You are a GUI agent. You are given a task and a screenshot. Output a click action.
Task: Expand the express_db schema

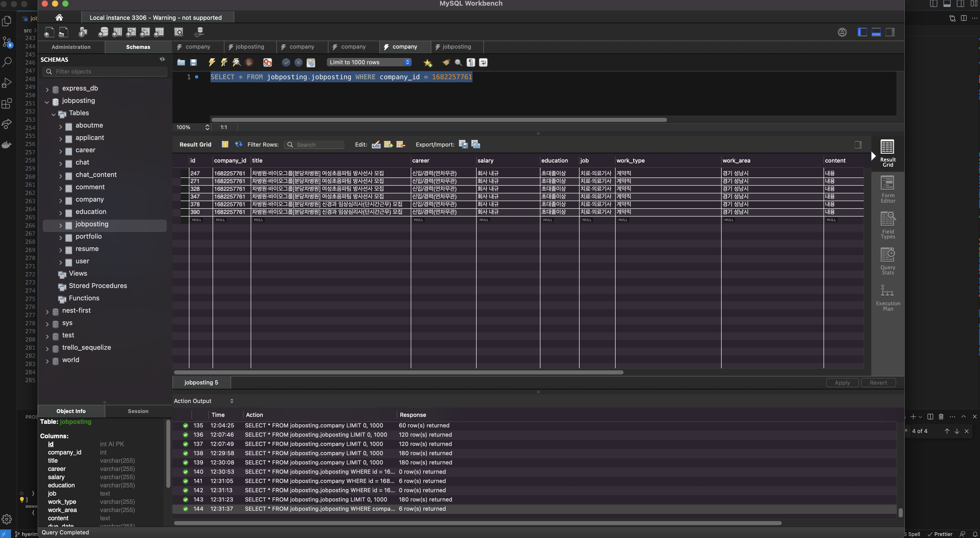click(x=47, y=90)
